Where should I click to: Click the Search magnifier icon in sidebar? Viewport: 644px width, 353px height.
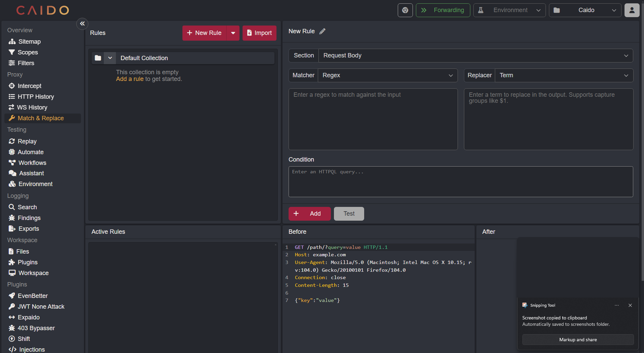coord(12,207)
